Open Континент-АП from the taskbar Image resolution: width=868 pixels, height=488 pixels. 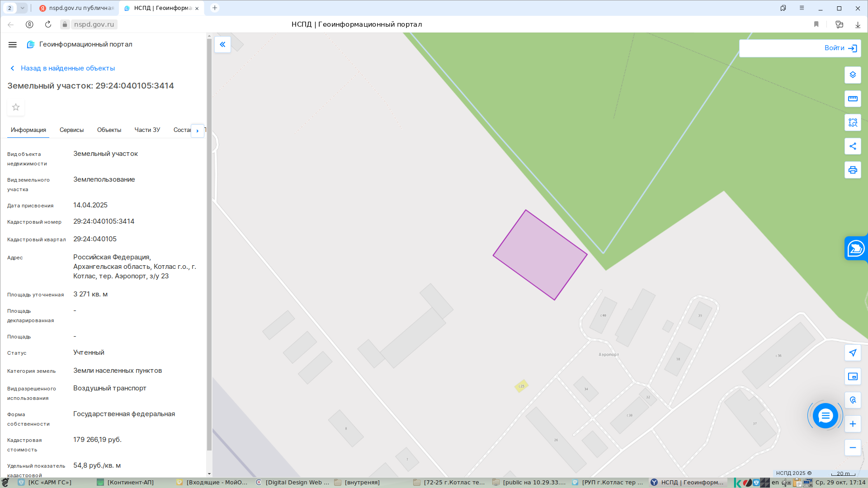tap(126, 482)
